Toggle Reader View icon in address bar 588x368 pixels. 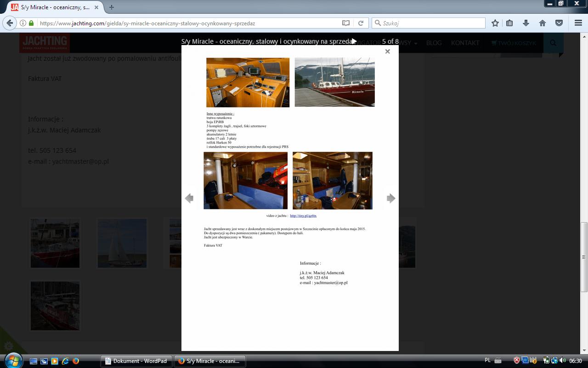coord(346,23)
